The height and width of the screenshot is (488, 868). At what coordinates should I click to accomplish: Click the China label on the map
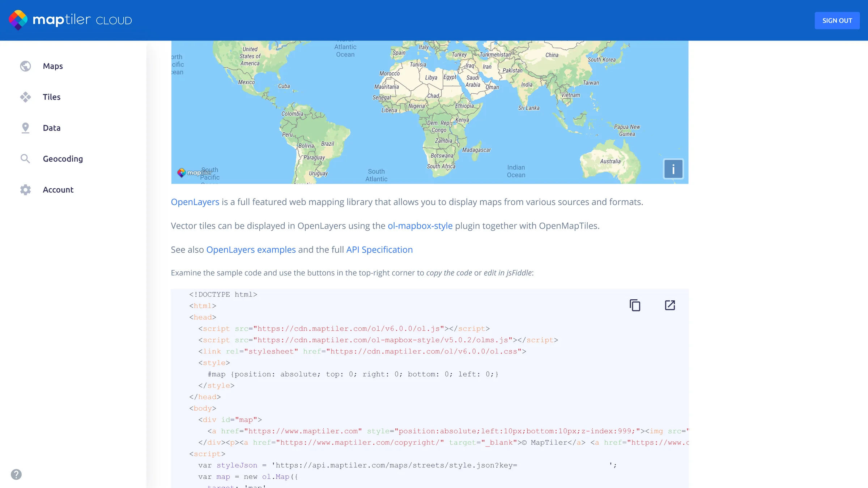click(x=552, y=55)
